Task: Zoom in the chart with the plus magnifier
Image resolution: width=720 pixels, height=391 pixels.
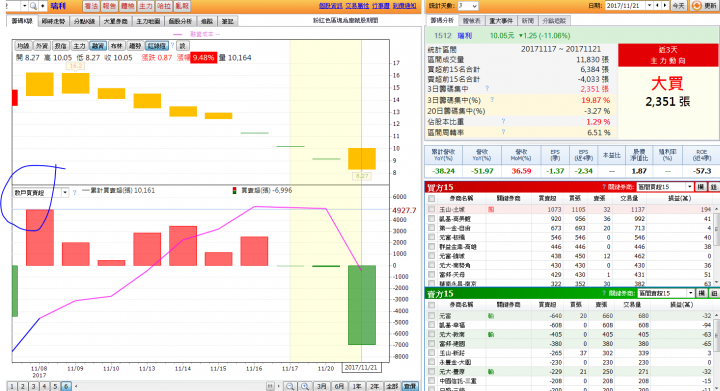Action: click(305, 386)
